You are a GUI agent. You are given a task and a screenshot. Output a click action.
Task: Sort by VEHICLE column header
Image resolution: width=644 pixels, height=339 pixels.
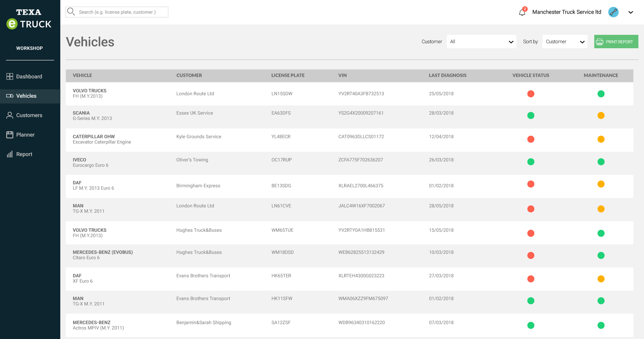(82, 75)
